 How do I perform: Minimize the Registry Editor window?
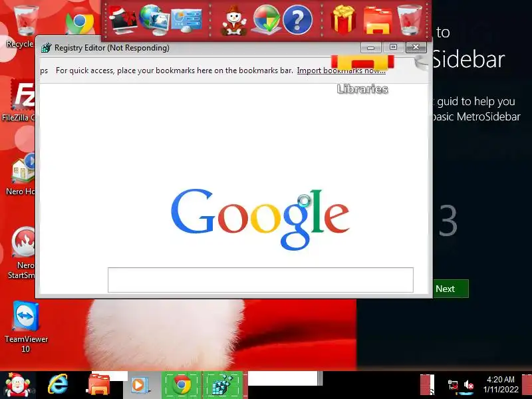pos(371,47)
